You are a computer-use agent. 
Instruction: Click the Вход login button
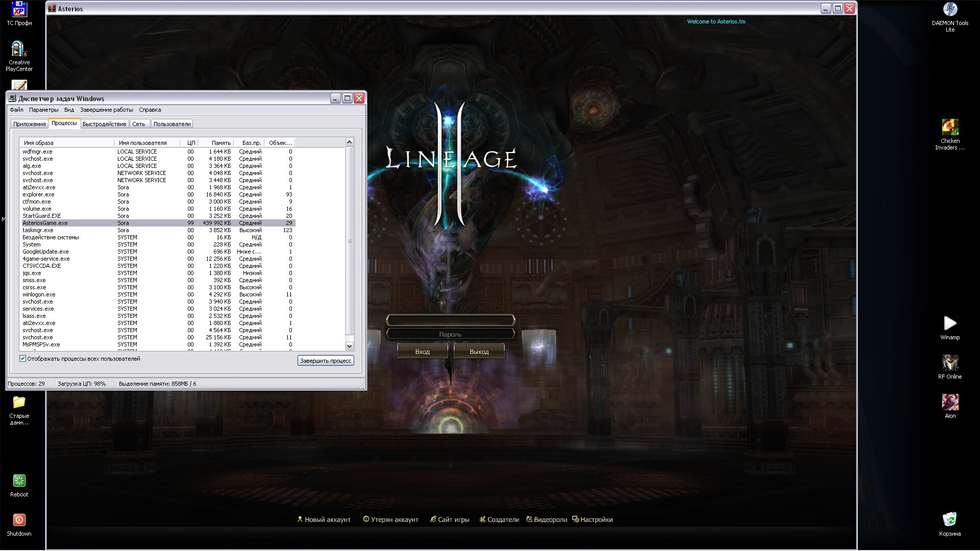(423, 352)
